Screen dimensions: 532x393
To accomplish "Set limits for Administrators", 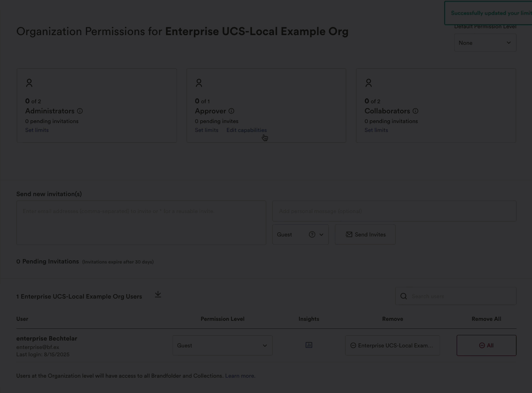I will 37,130.
